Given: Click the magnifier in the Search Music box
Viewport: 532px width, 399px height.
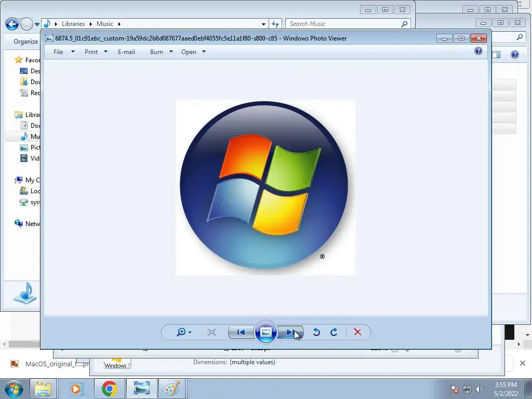Looking at the screenshot, I should (404, 24).
